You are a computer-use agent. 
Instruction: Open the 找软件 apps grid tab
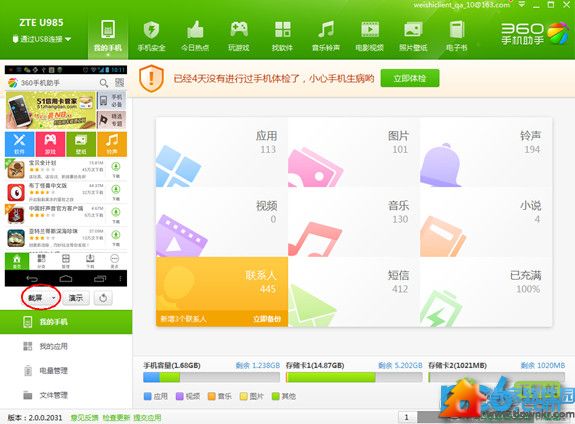(x=282, y=36)
